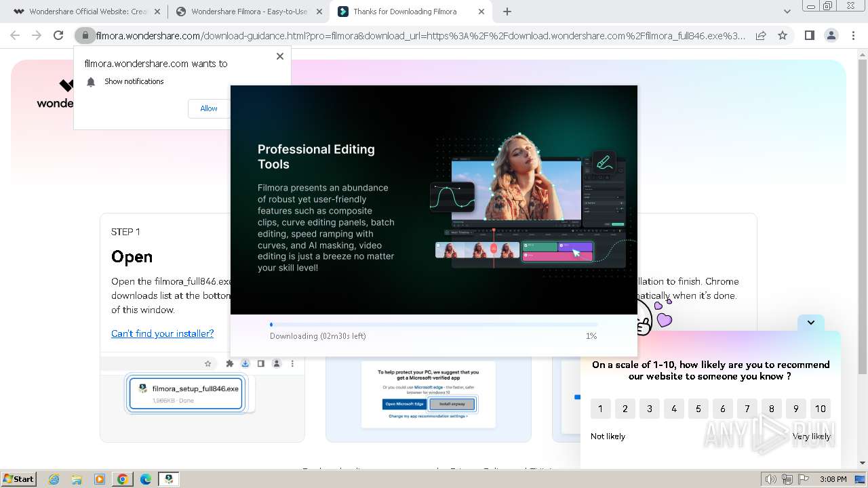Click the notification bell icon
Screen dimensions: 868x488
91,81
